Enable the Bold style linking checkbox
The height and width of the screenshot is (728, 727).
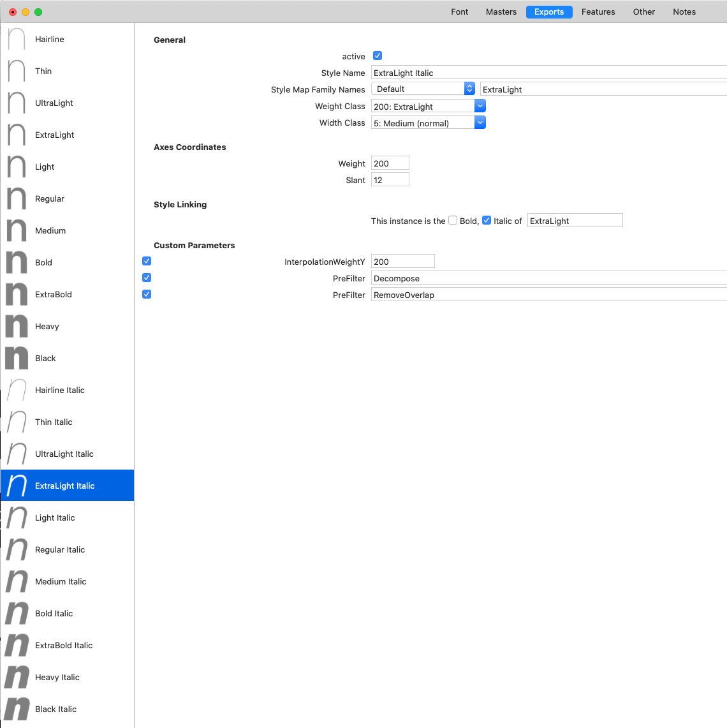[453, 220]
